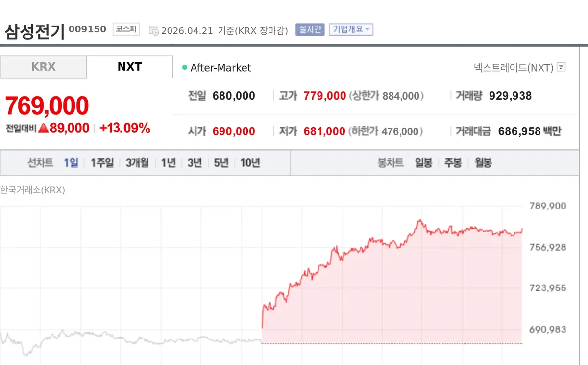Select the 1일 line chart period
Viewport: 588px width, 365px height.
71,163
